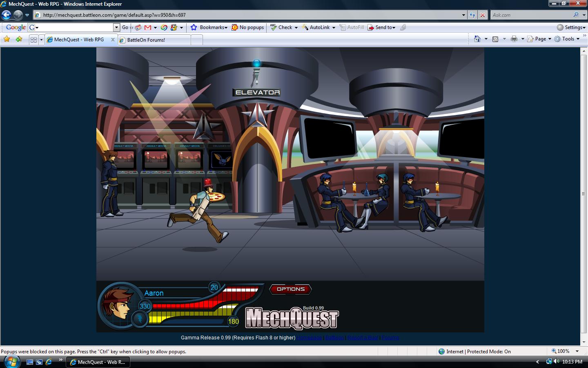Click the Homepage link below the game
The width and height of the screenshot is (588, 368).
pos(309,338)
